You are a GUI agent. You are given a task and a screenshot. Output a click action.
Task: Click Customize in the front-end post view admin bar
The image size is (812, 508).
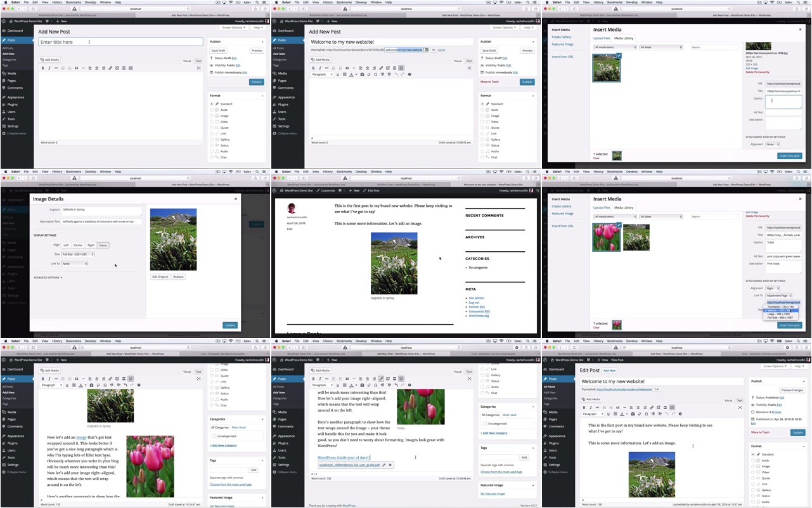pyautogui.click(x=325, y=190)
